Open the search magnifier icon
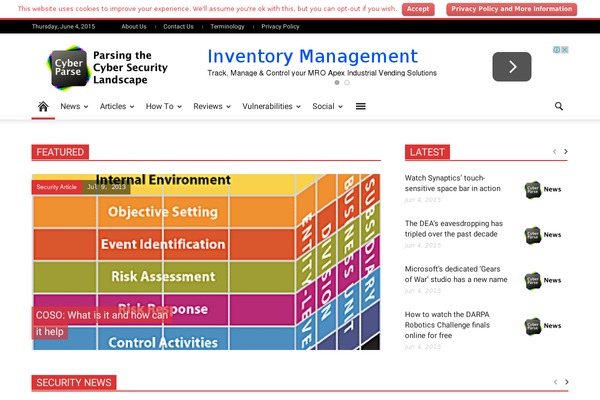 559,106
